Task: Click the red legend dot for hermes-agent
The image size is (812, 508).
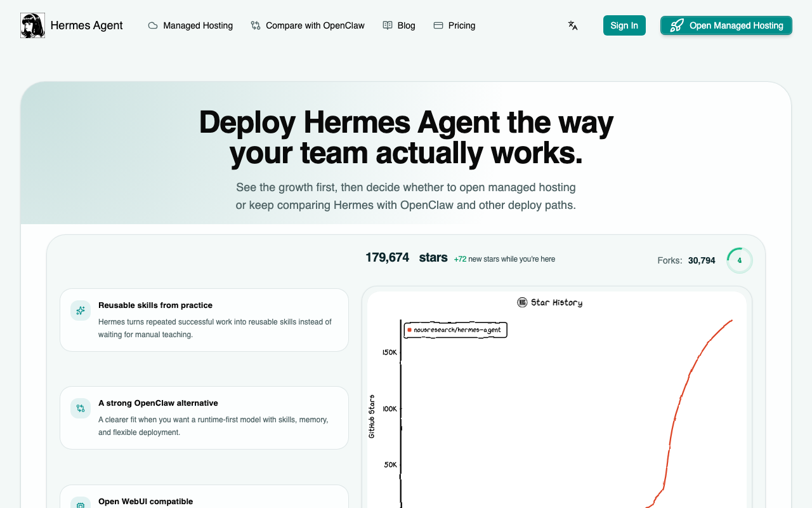Action: click(x=410, y=330)
